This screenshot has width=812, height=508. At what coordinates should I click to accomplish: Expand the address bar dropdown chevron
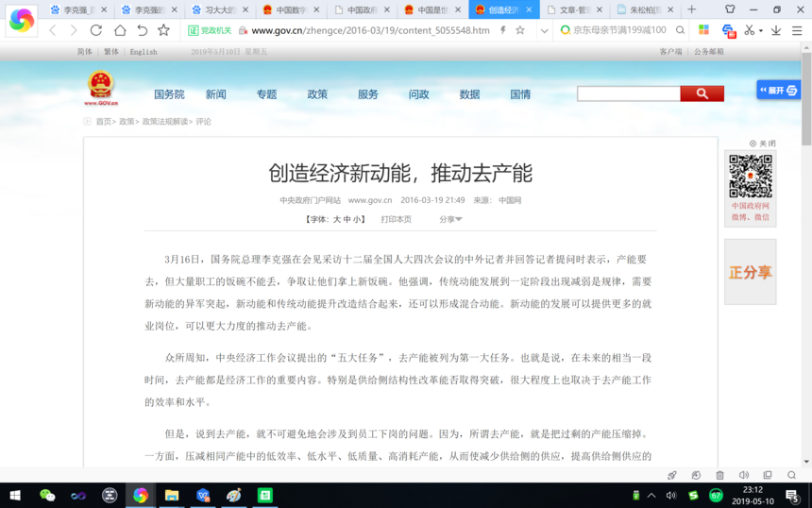[x=544, y=30]
